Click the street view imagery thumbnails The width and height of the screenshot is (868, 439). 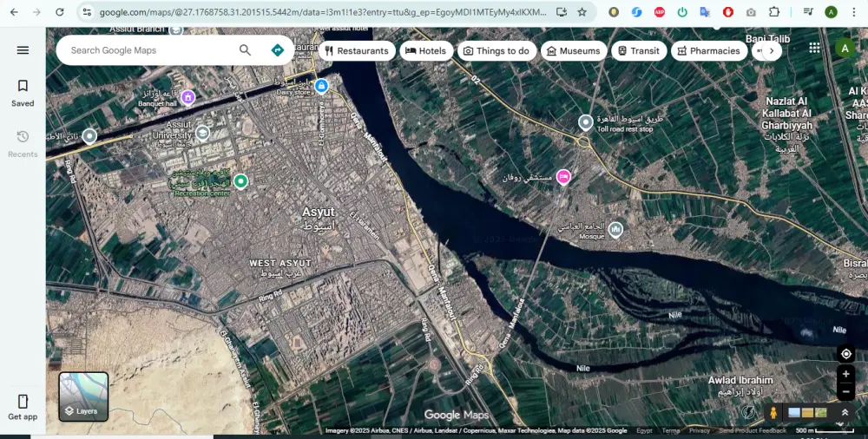[807, 412]
